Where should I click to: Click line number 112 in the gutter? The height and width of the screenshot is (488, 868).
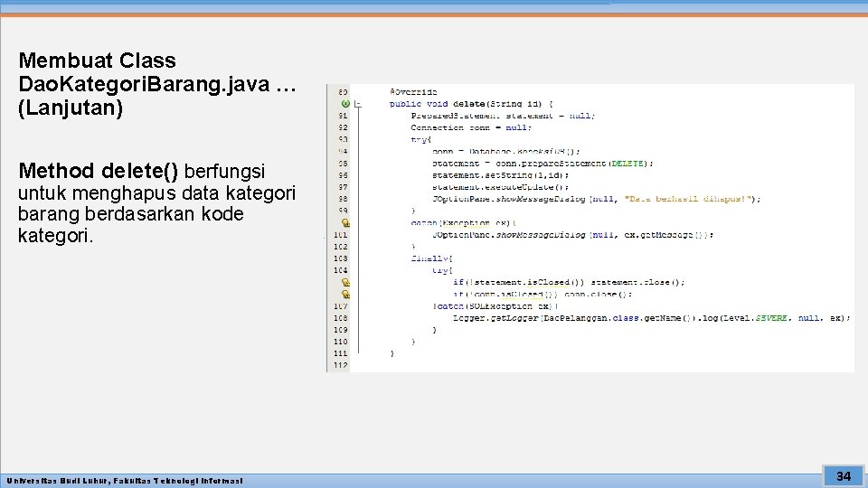point(341,365)
